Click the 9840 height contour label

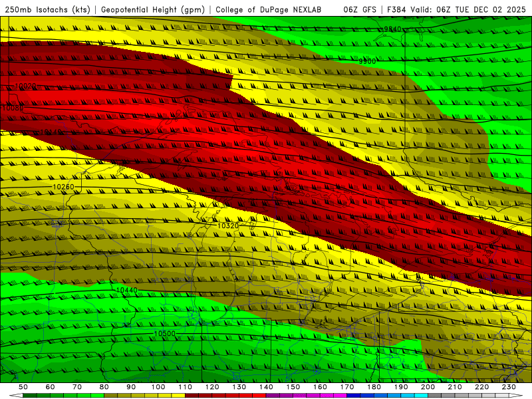tap(392, 29)
